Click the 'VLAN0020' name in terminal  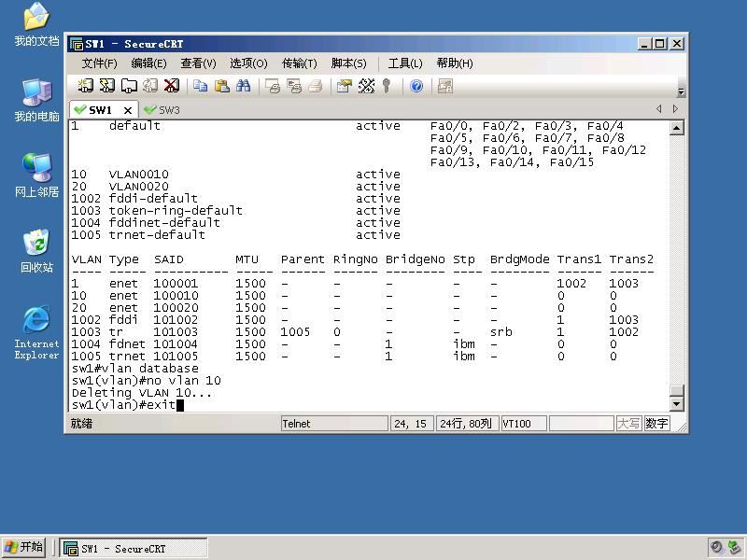coord(138,186)
